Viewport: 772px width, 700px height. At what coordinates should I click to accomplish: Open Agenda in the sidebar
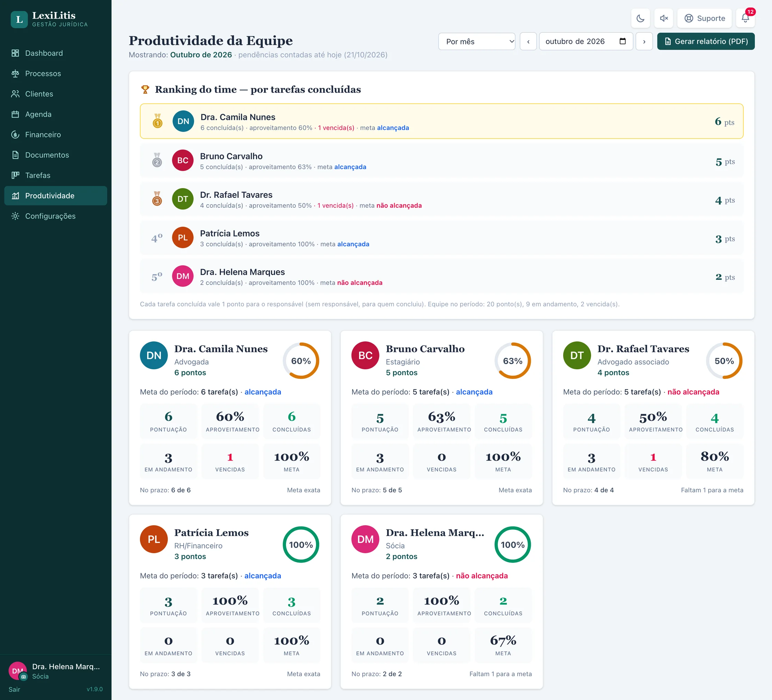[56, 114]
